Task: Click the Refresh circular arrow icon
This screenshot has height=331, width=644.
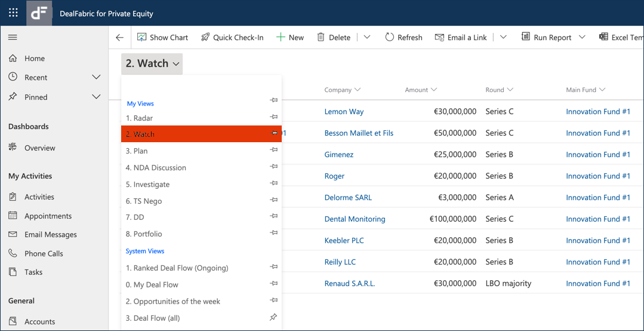Action: pos(389,38)
